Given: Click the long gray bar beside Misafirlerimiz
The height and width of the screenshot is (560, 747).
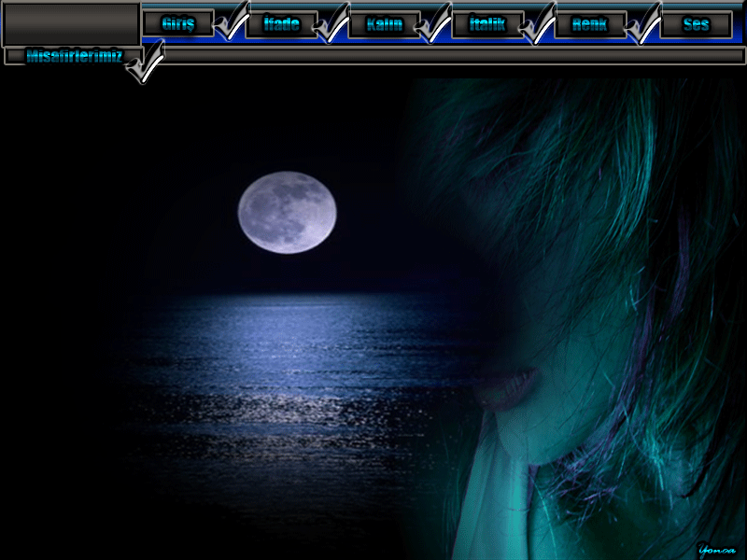Looking at the screenshot, I should pos(454,56).
